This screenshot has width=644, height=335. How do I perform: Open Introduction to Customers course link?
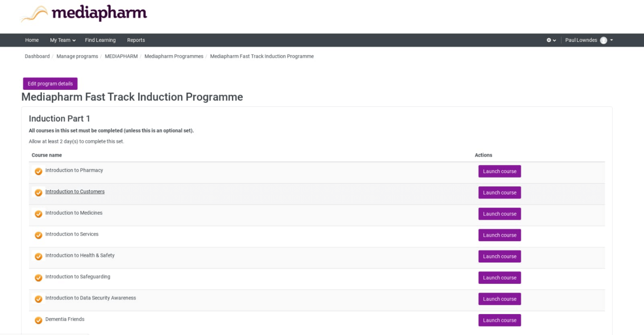pyautogui.click(x=75, y=192)
